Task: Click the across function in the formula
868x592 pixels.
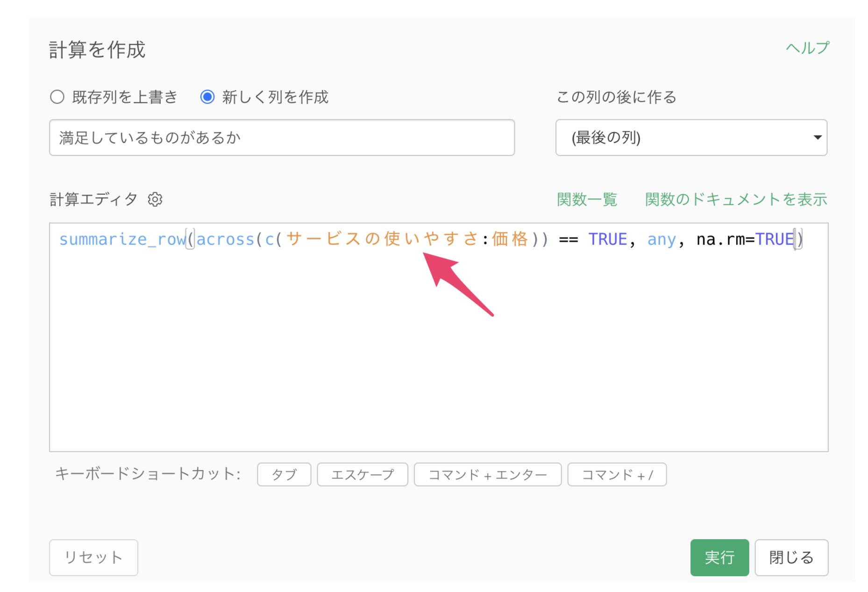Action: (225, 240)
